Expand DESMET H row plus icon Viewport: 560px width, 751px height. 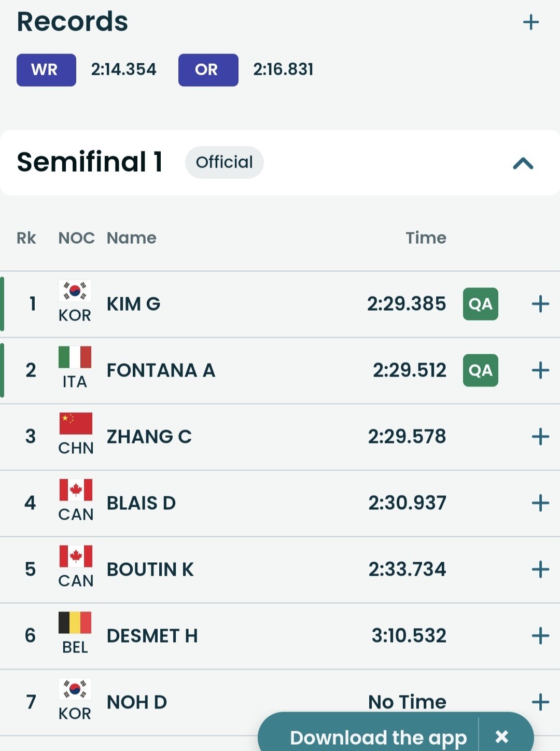click(540, 636)
